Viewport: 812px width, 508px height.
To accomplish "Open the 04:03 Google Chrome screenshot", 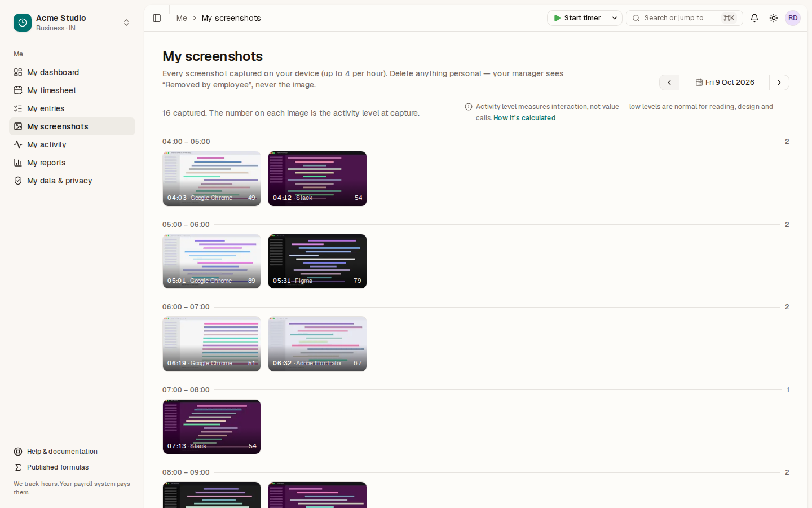I will tap(211, 178).
